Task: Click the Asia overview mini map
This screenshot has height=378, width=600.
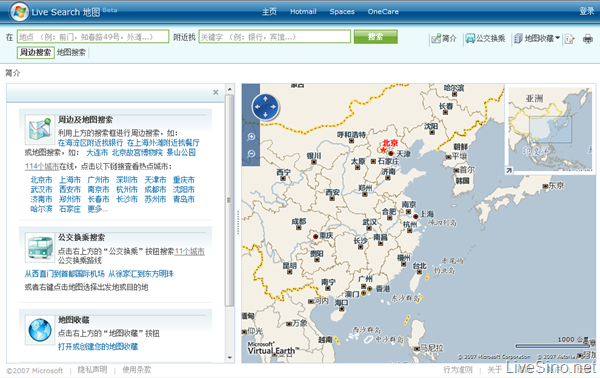Action: pos(551,129)
